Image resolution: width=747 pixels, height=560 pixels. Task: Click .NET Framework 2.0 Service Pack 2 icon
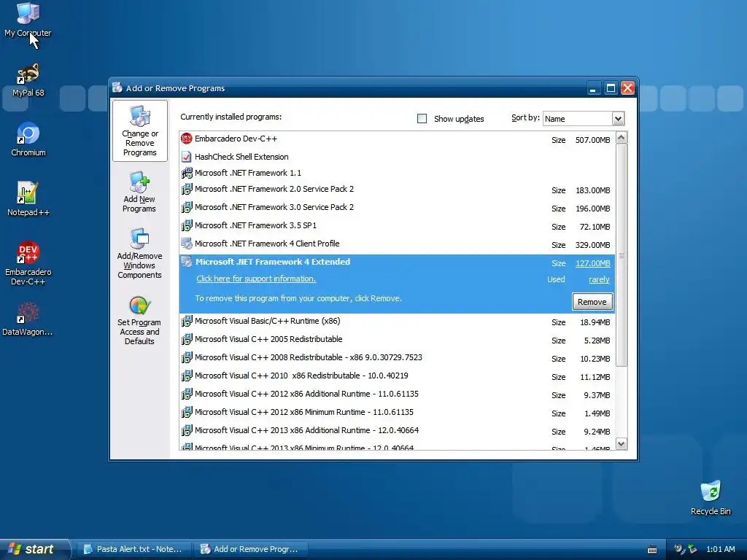point(186,189)
